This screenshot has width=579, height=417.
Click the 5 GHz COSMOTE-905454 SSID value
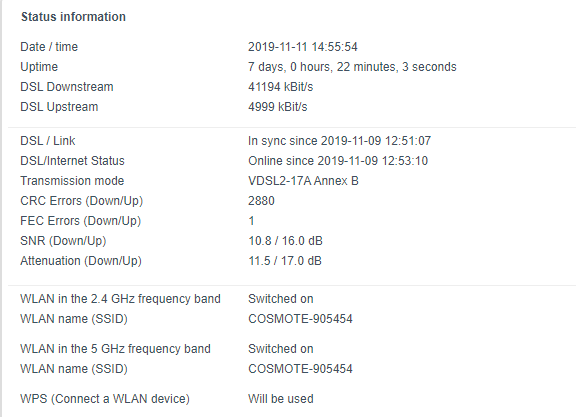300,369
